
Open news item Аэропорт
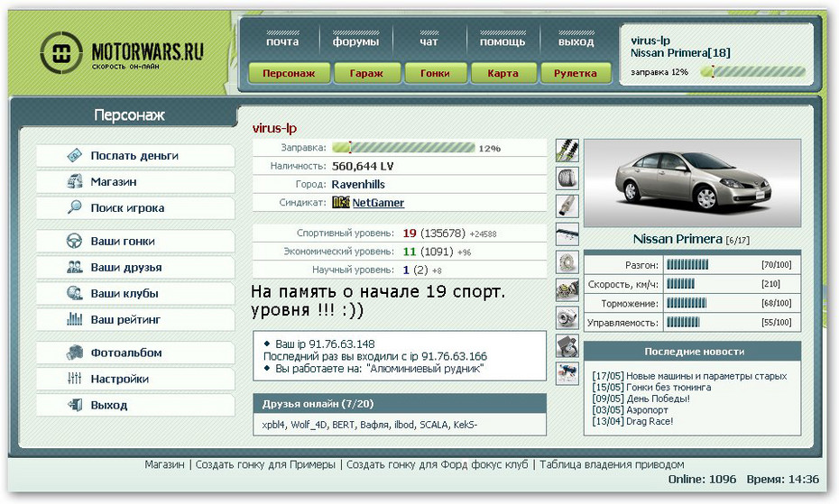point(647,410)
